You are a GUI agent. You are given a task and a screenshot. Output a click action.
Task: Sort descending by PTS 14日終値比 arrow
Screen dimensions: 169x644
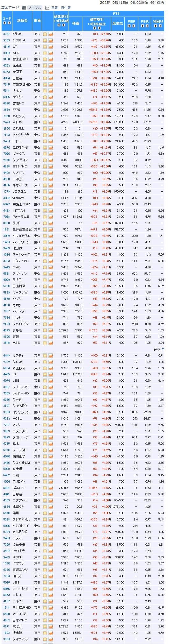point(99,28)
